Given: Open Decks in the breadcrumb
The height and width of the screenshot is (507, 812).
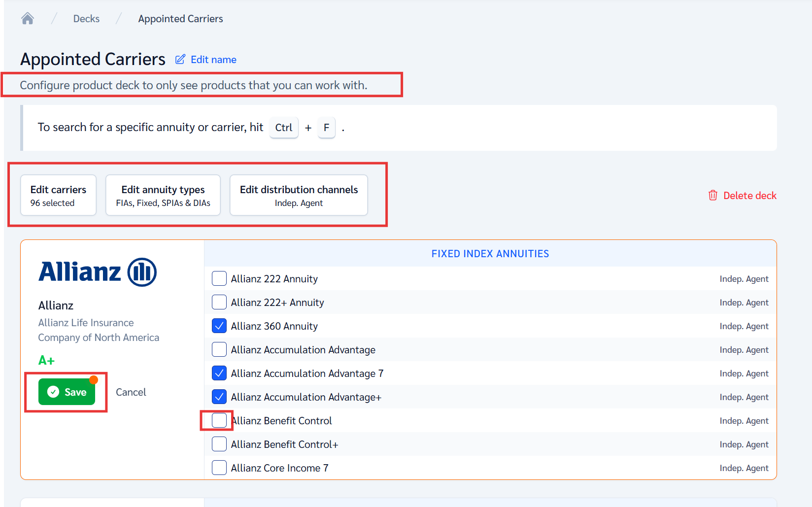Looking at the screenshot, I should (x=86, y=19).
